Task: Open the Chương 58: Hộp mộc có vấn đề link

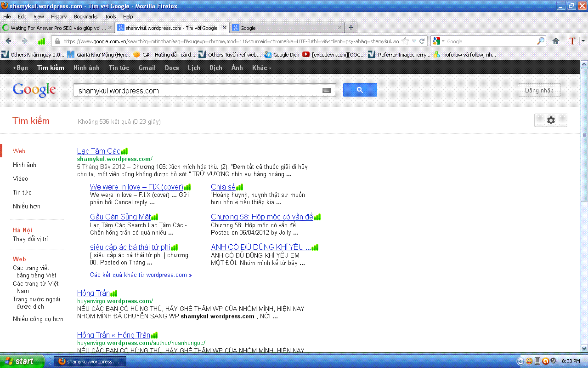Action: (262, 217)
